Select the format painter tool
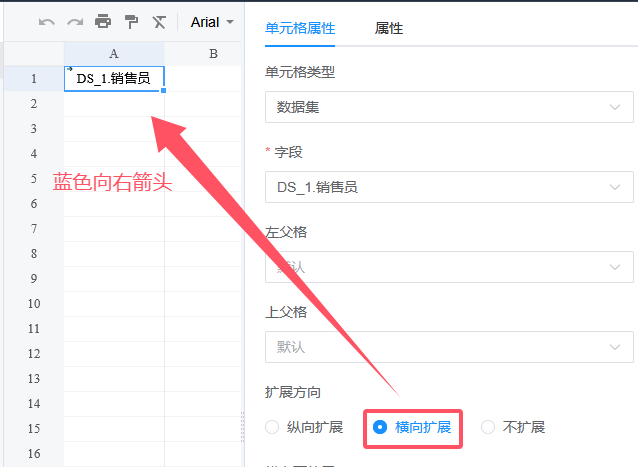The width and height of the screenshot is (638, 467). (x=131, y=22)
